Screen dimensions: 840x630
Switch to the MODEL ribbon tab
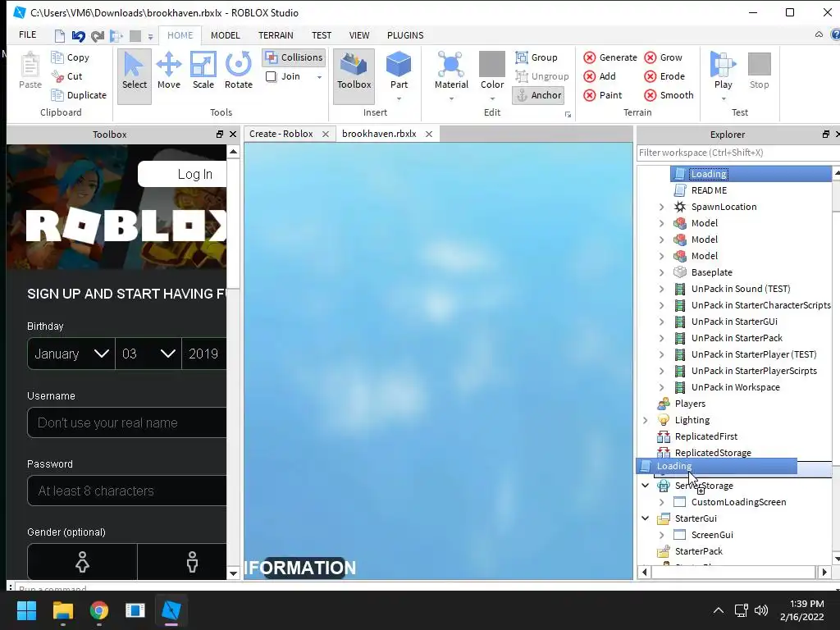click(225, 35)
